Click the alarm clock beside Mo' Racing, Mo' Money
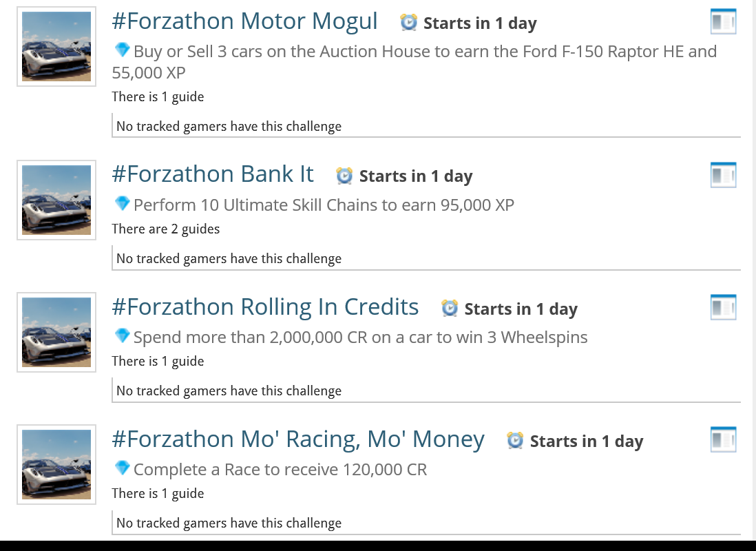This screenshot has height=551, width=756. 515,440
